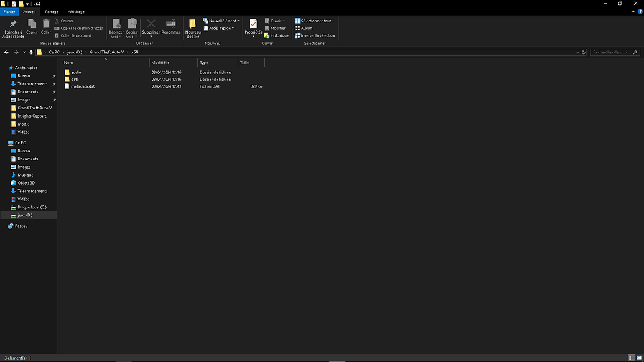
Task: Switch to the Affichage ribbon tab
Action: [x=75, y=11]
